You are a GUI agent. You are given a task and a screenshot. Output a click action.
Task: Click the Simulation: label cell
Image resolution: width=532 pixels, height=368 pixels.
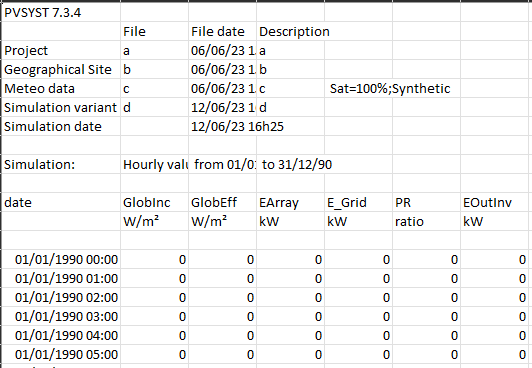[61, 164]
